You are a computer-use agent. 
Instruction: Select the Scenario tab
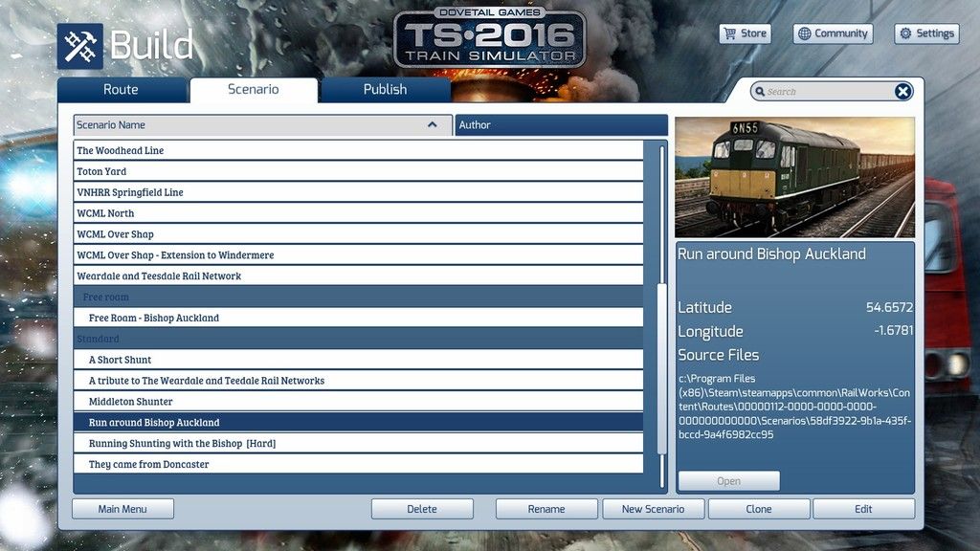254,90
